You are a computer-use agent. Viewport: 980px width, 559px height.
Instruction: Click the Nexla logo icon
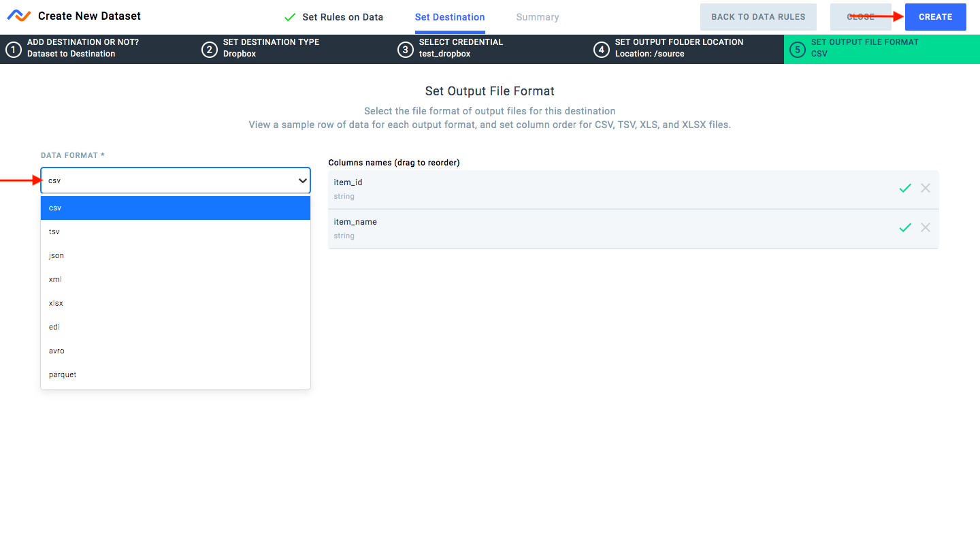click(x=19, y=16)
